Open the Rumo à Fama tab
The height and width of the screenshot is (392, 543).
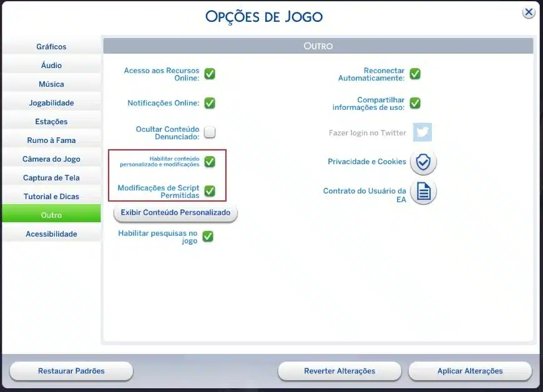51,140
